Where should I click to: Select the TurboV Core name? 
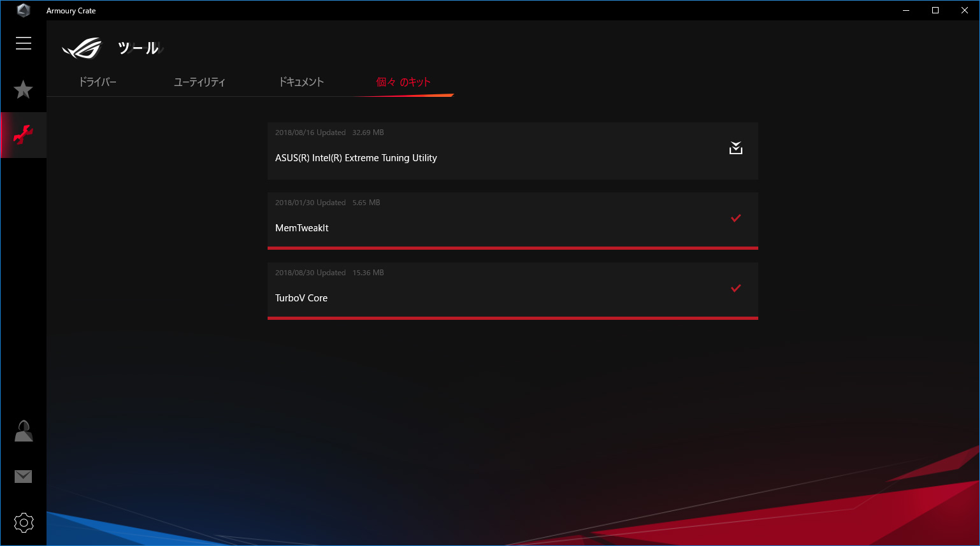301,298
